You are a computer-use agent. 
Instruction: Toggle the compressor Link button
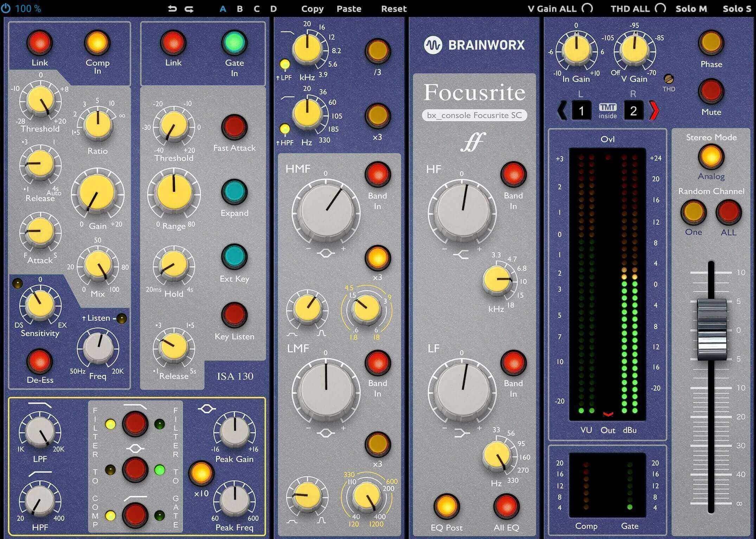pyautogui.click(x=40, y=43)
